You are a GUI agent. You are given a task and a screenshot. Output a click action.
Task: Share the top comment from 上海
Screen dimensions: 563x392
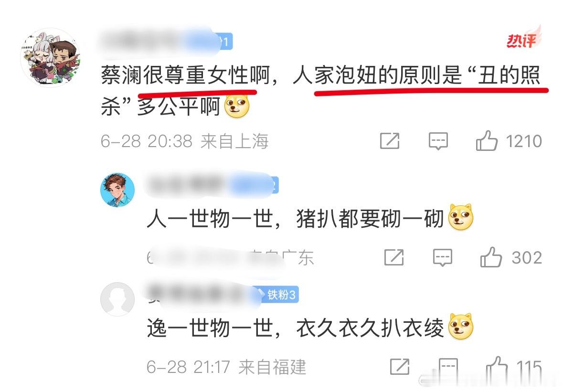pyautogui.click(x=390, y=141)
